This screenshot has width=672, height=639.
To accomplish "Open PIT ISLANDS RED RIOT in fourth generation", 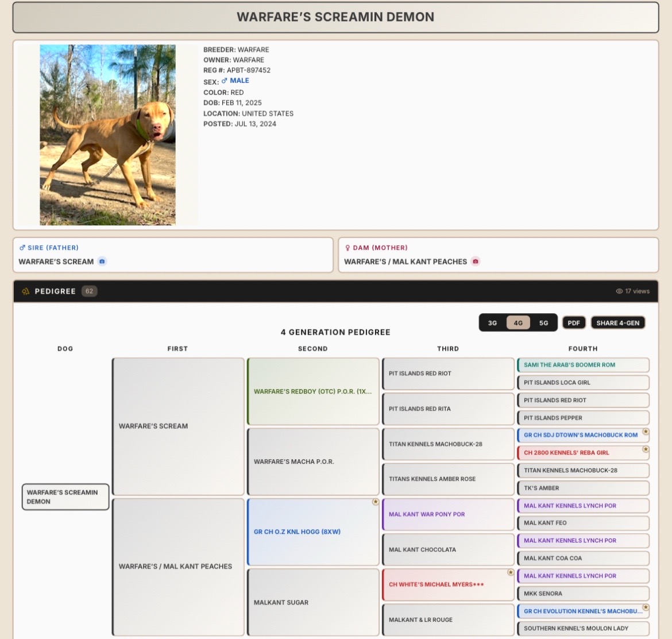I will [583, 400].
